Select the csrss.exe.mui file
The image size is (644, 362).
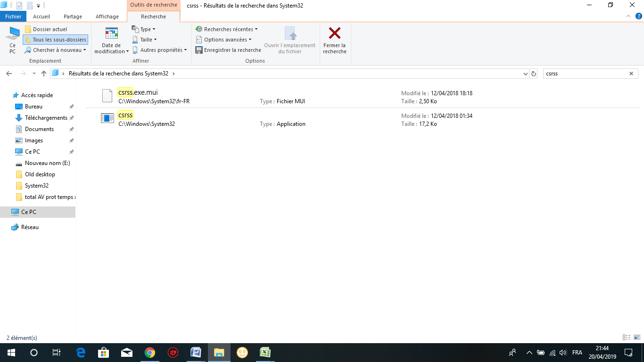click(363, 96)
